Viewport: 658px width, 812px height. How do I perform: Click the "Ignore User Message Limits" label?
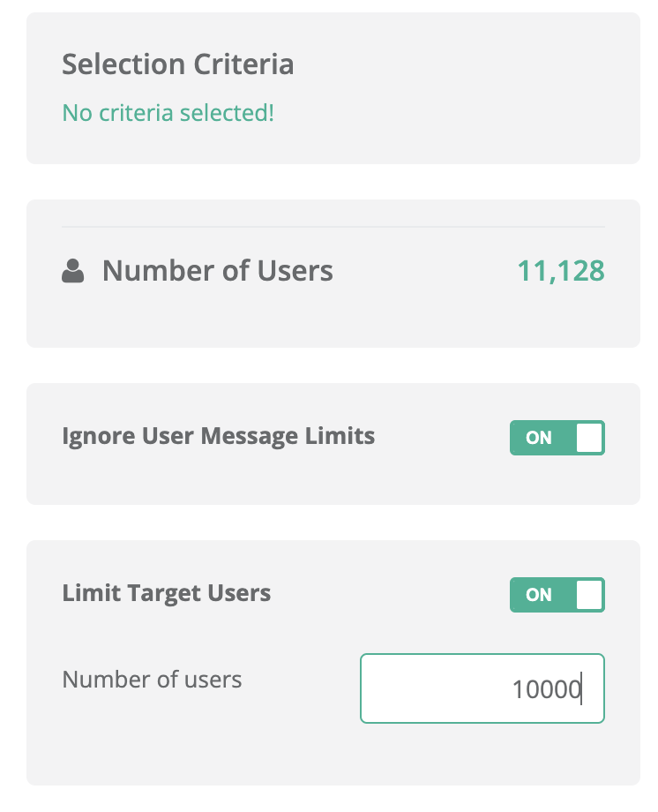coord(218,436)
